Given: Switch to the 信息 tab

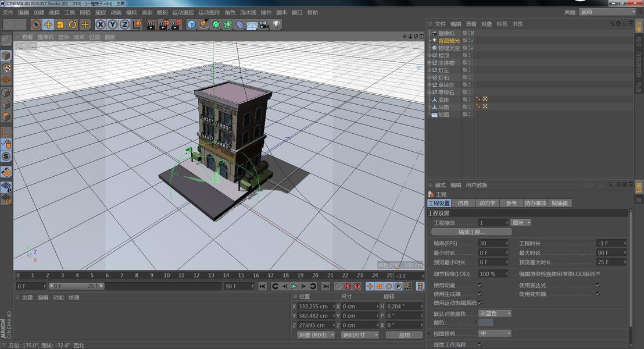Looking at the screenshot, I should (463, 203).
